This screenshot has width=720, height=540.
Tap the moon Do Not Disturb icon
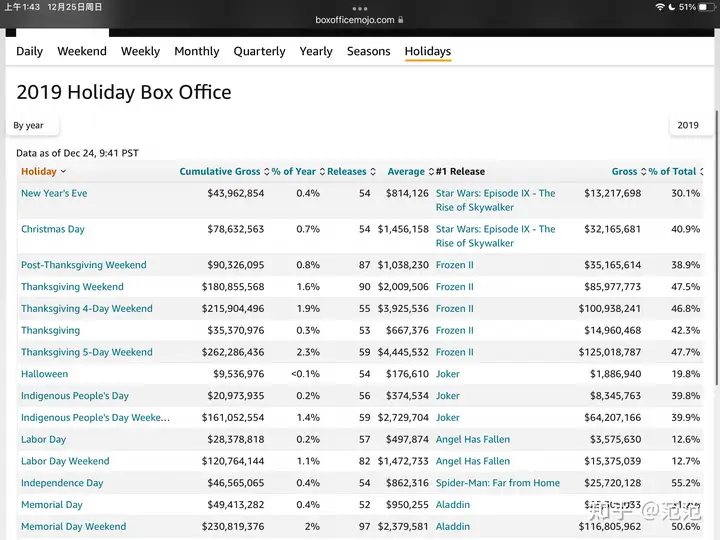click(672, 7)
